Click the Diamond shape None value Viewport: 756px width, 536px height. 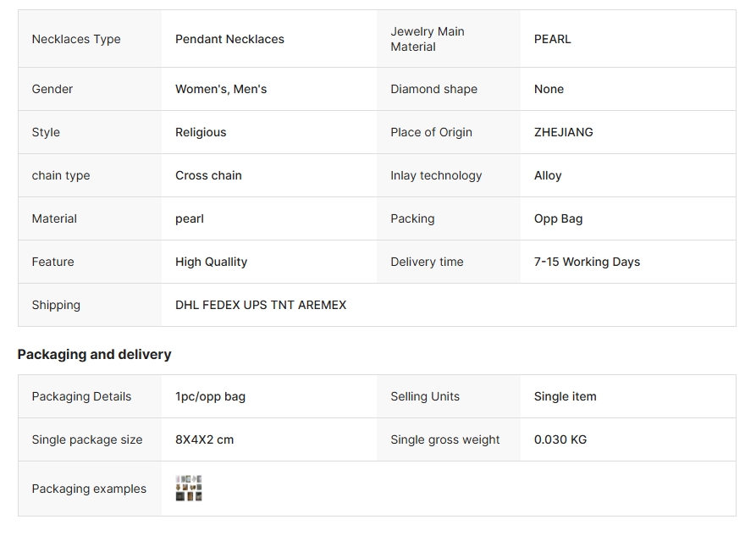point(549,89)
